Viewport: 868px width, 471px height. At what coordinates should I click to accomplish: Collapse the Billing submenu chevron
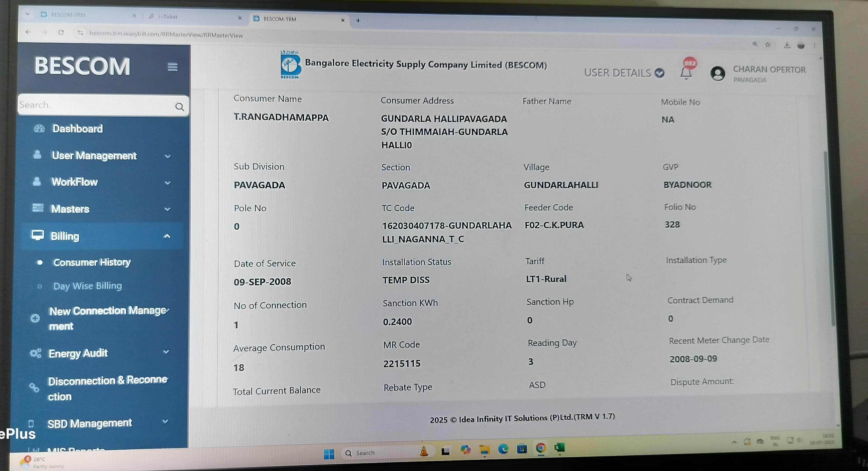click(167, 236)
